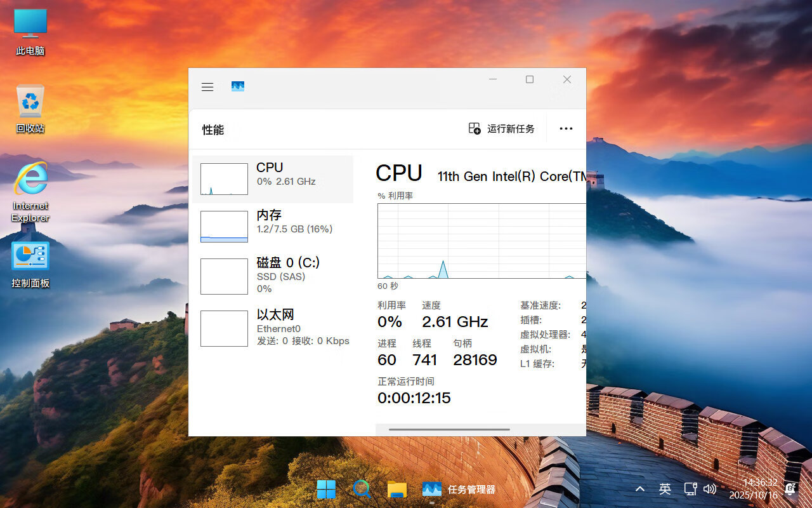Viewport: 812px width, 508px height.
Task: Select the 以太网 Ethernet0 panel
Action: (x=273, y=328)
